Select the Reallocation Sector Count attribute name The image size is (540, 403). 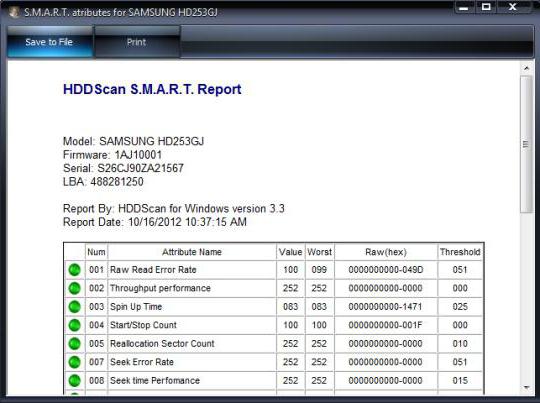(x=162, y=343)
